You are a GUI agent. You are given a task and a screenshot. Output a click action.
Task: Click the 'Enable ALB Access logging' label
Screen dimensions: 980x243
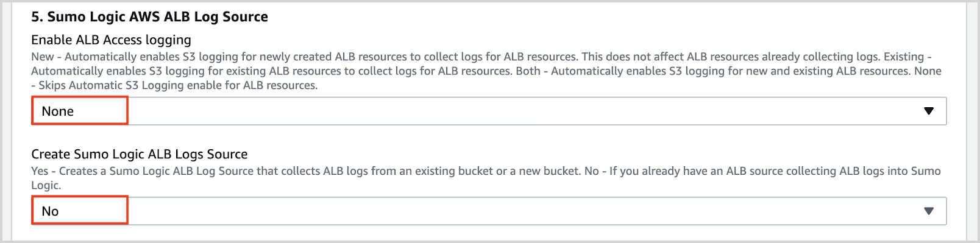[x=111, y=40]
